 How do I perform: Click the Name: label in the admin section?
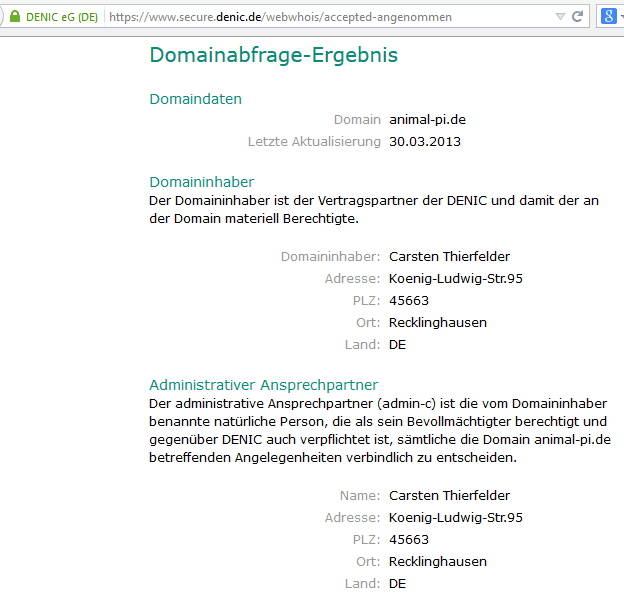coord(360,496)
